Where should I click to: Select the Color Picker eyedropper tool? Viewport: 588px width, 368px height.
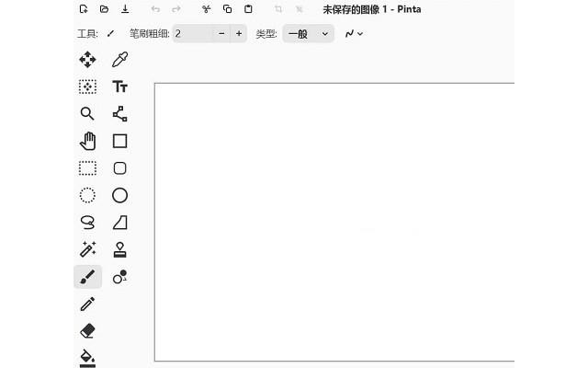pyautogui.click(x=119, y=59)
